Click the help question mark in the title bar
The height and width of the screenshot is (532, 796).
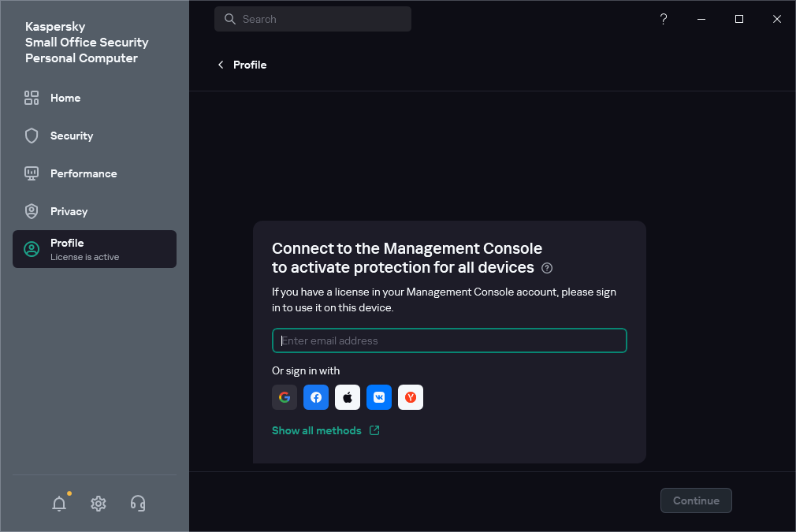[x=663, y=18]
